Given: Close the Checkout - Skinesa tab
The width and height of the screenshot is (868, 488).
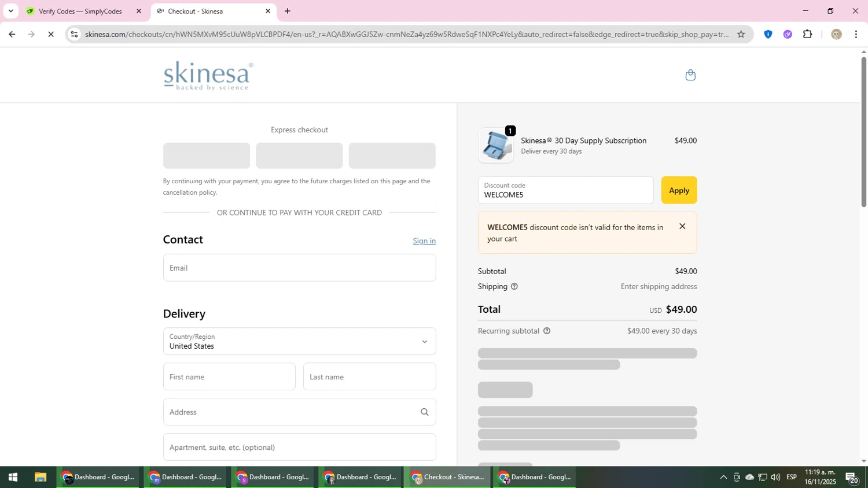Looking at the screenshot, I should pos(268,11).
